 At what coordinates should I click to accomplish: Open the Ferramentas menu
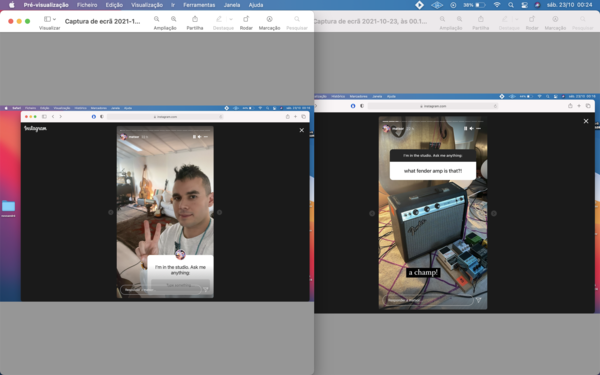[x=199, y=5]
